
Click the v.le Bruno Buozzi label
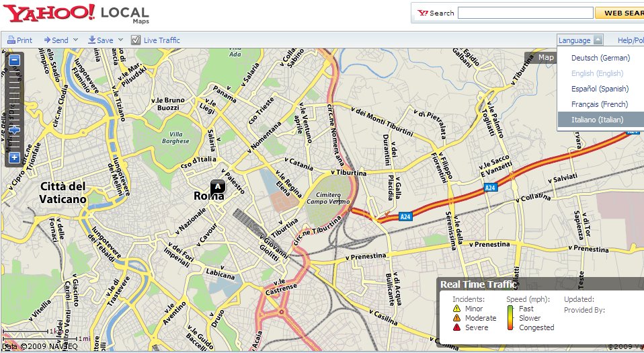pyautogui.click(x=168, y=104)
